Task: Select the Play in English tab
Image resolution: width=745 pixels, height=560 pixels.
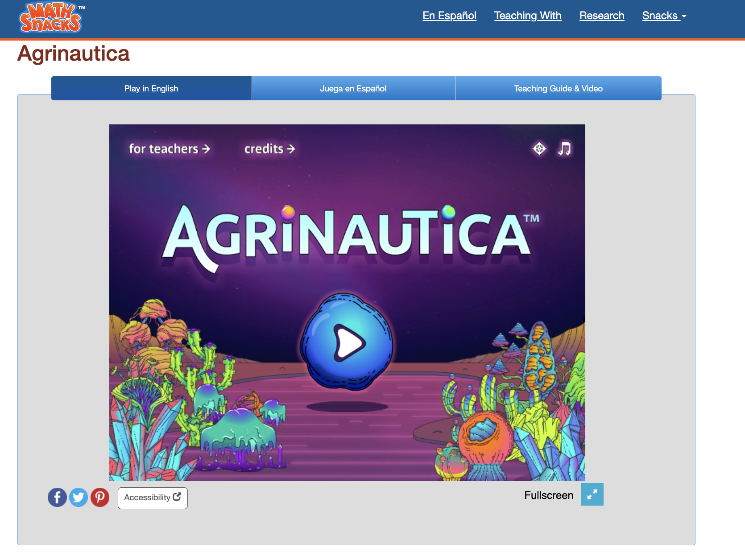Action: 151,88
